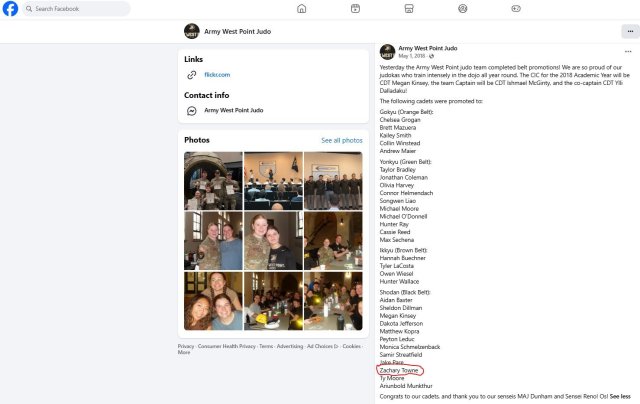Click Consumer Health Privacy footer link
Viewport: 640px width, 404px height.
227,346
